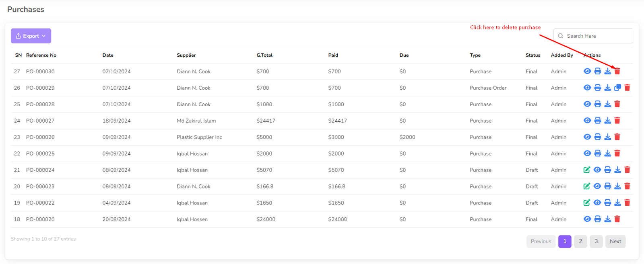This screenshot has height=264, width=644.
Task: Edit draft purchase PO-000024
Action: pyautogui.click(x=587, y=170)
